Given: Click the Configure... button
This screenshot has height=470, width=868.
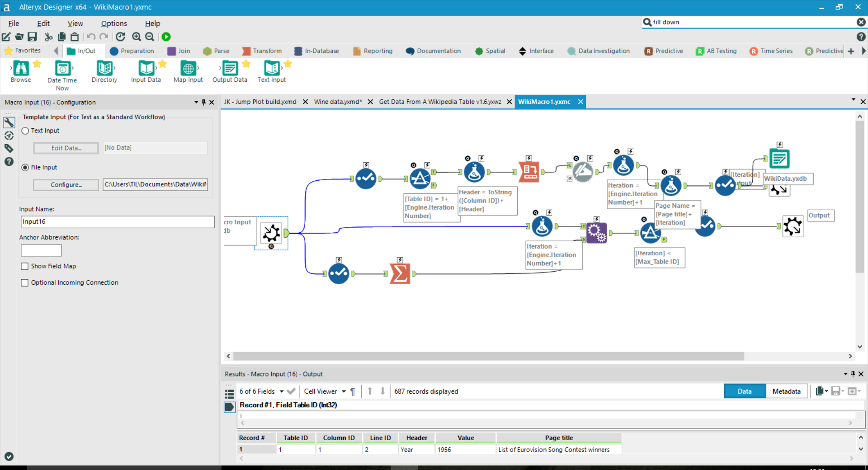Looking at the screenshot, I should pyautogui.click(x=66, y=185).
